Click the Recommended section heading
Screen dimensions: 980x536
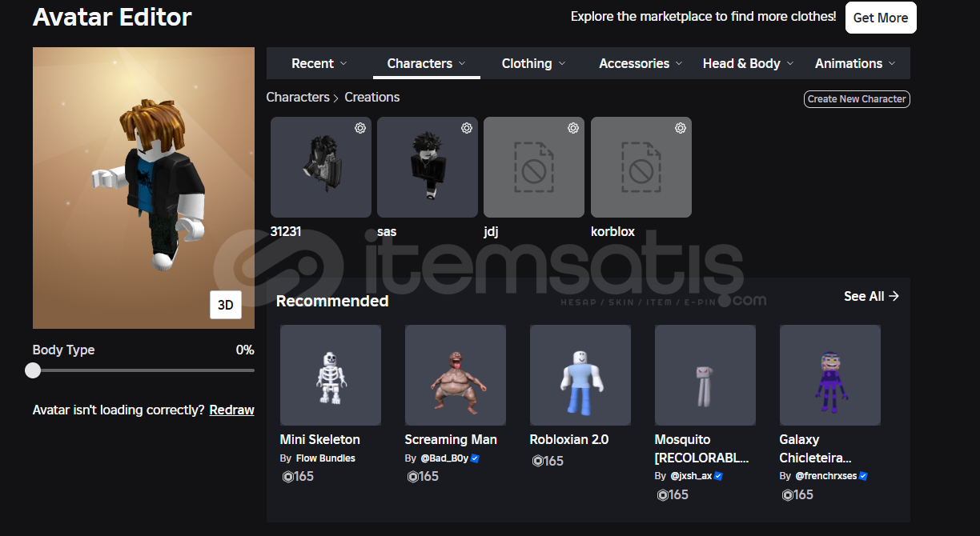(332, 301)
